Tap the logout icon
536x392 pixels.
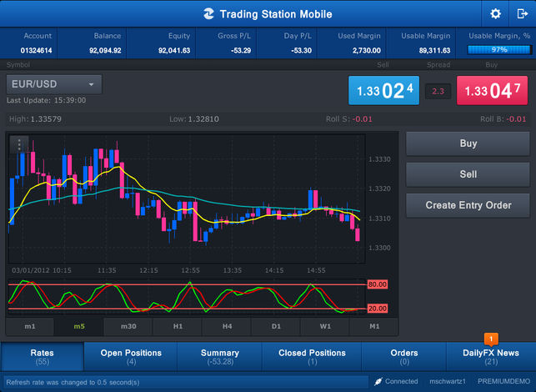pyautogui.click(x=523, y=13)
